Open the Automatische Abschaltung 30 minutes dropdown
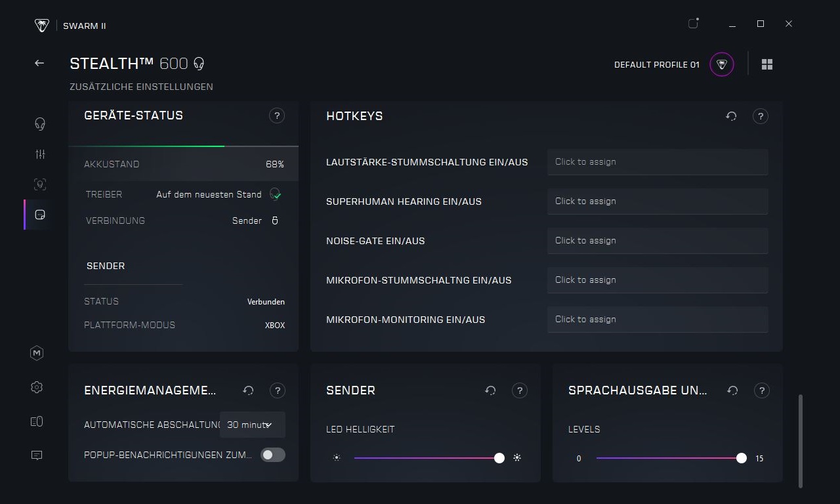Viewport: 840px width, 504px height. coord(253,425)
